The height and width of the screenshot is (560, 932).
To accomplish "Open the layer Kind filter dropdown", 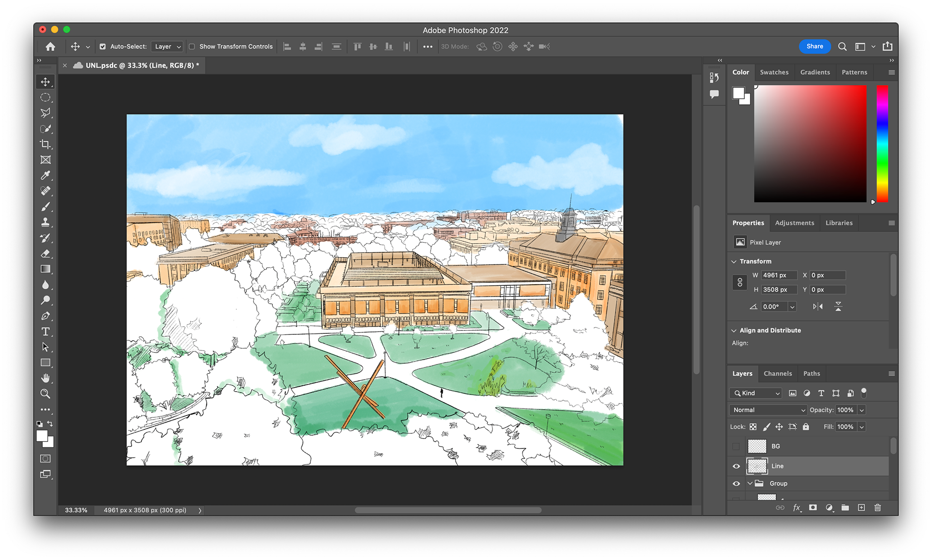I will [755, 394].
